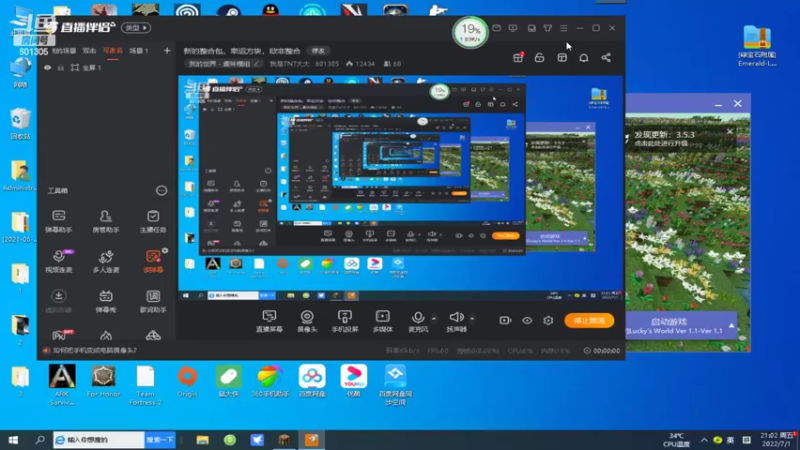Click the unlock padlock icon in header
Screen dimensions: 800x450
click(539, 58)
